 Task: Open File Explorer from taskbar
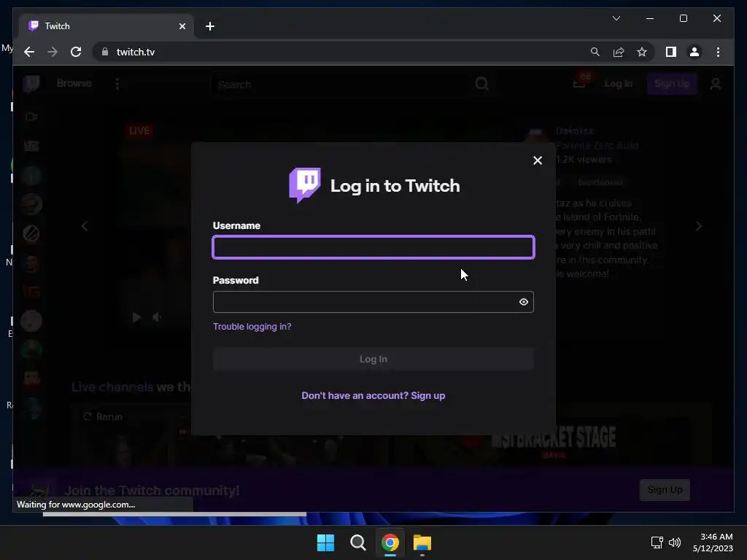click(422, 542)
